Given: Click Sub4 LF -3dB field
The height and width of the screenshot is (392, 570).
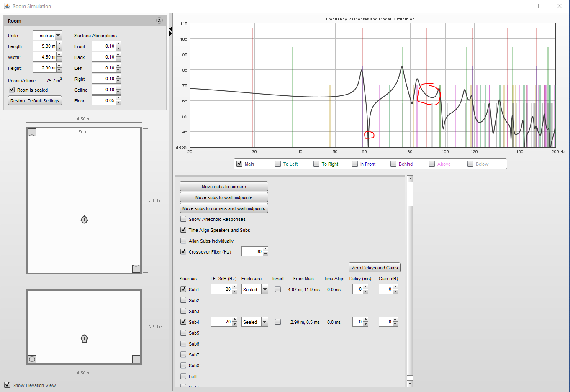Looking at the screenshot, I should [221, 322].
